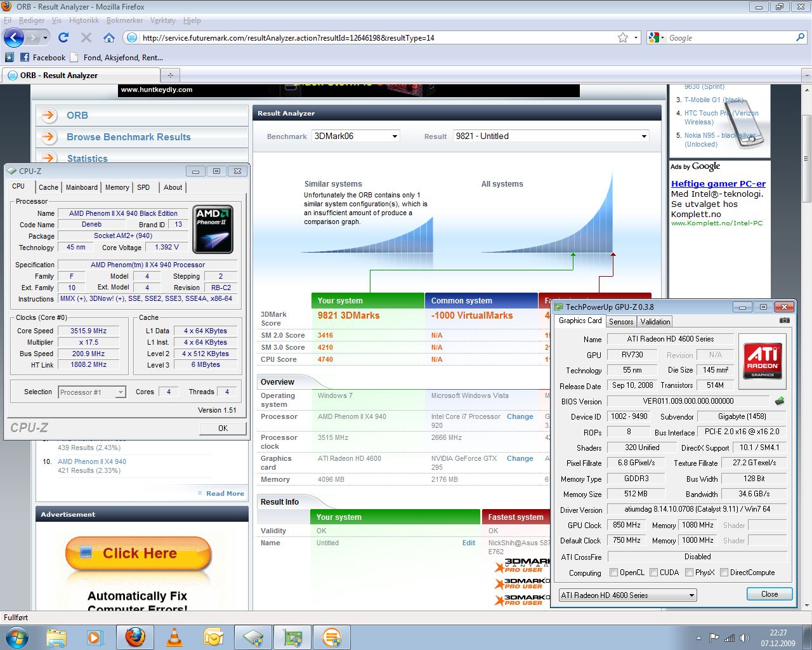
Task: Reload the page with refresh icon
Action: click(x=63, y=37)
